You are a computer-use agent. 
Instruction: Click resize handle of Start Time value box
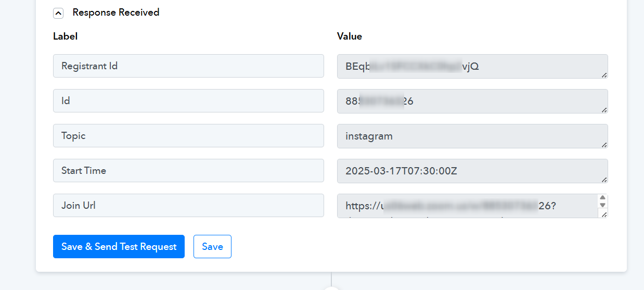[604, 180]
